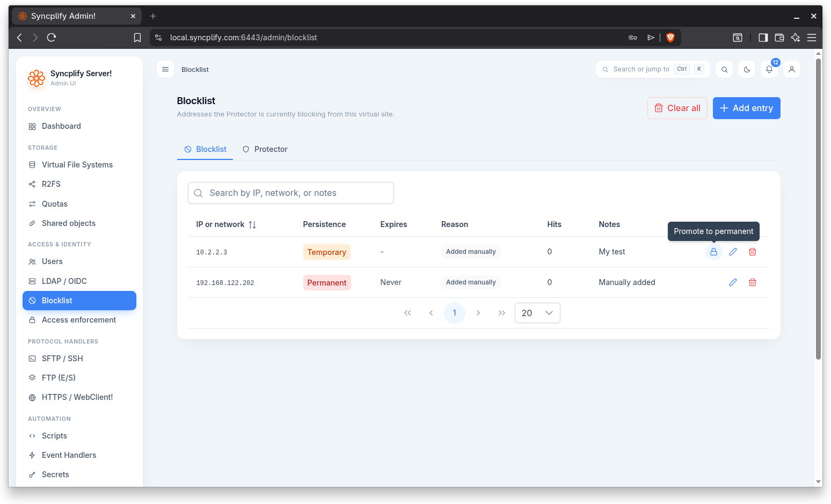This screenshot has height=504, width=831.
Task: Click the Temporary persistence badge
Action: 327,252
